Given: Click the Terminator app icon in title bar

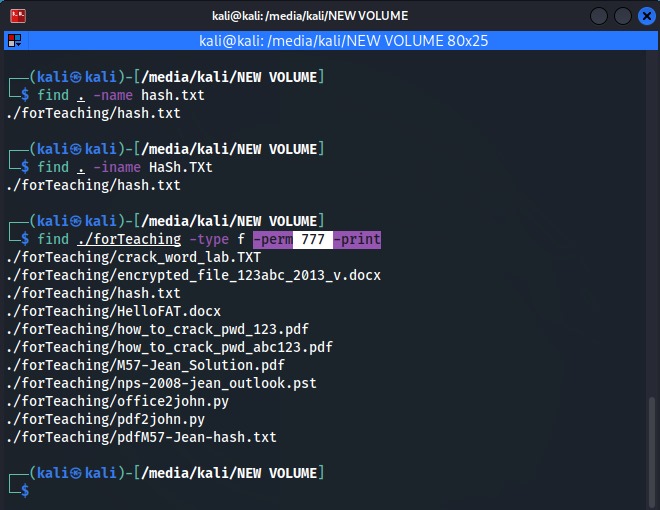Looking at the screenshot, I should tap(18, 16).
